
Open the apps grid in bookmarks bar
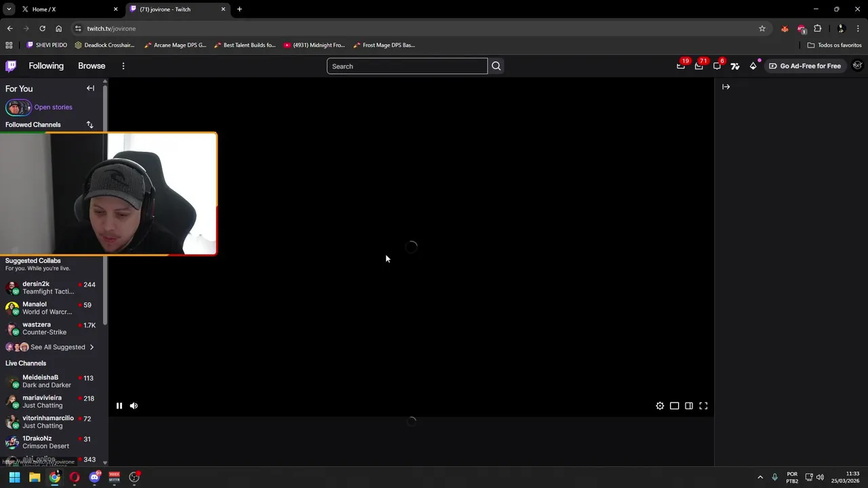9,45
